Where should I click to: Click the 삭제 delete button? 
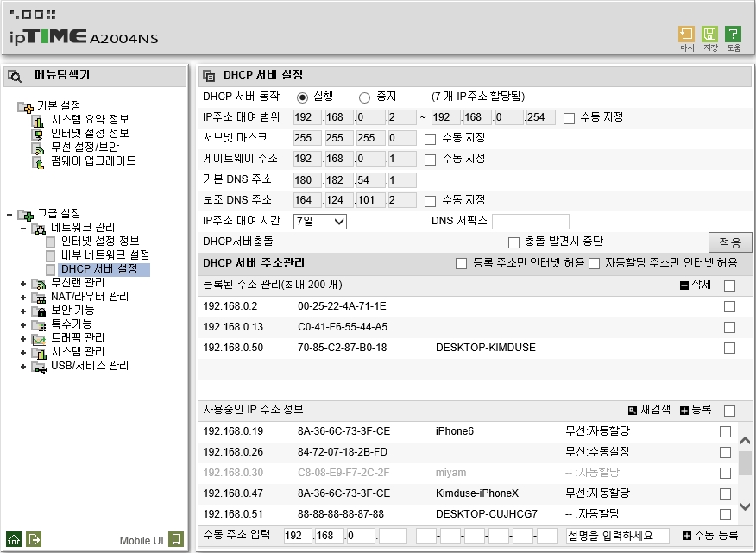tap(696, 285)
